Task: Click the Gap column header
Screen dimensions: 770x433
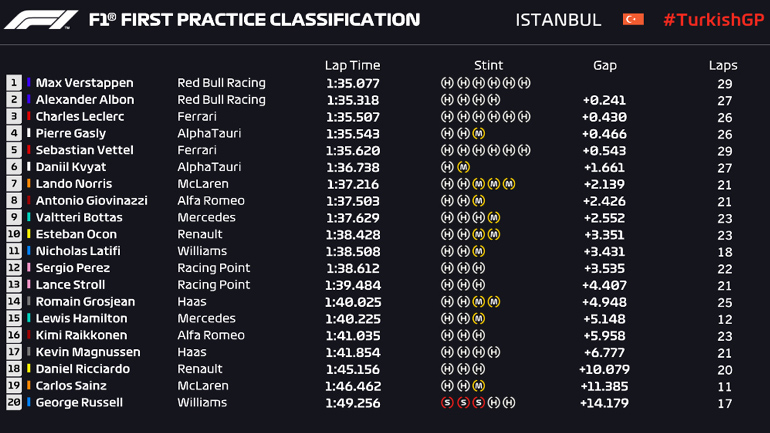Action: coord(604,66)
